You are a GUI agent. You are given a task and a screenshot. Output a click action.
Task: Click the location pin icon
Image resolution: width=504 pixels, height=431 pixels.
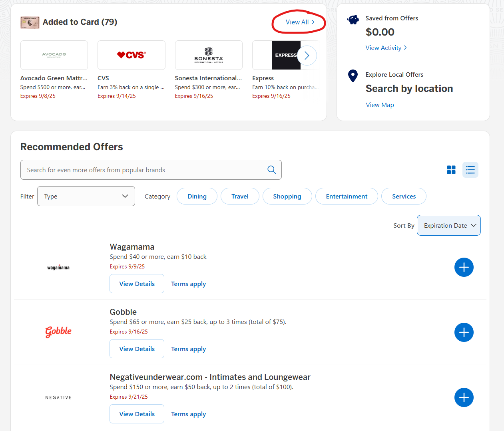[353, 76]
